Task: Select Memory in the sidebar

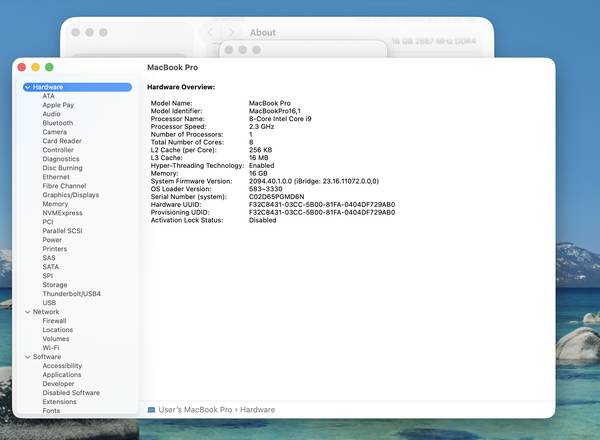Action: (55, 204)
